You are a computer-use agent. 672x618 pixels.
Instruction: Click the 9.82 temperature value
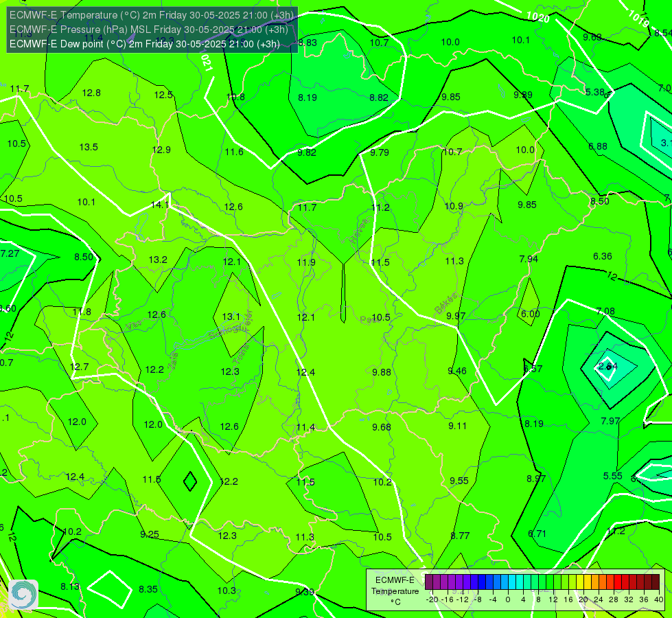pos(307,152)
